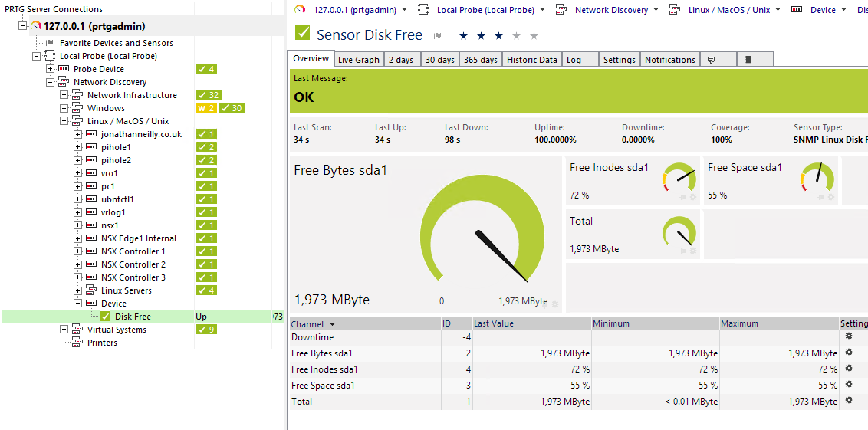Viewport: 868px width, 430px height.
Task: Click the flag icon beside Sensor Disk Free
Action: point(437,36)
